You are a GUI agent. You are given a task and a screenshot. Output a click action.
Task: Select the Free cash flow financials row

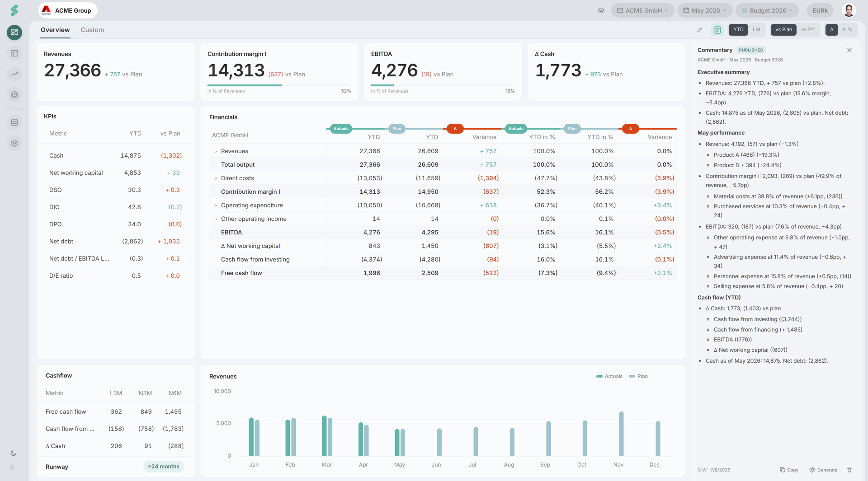coord(443,273)
